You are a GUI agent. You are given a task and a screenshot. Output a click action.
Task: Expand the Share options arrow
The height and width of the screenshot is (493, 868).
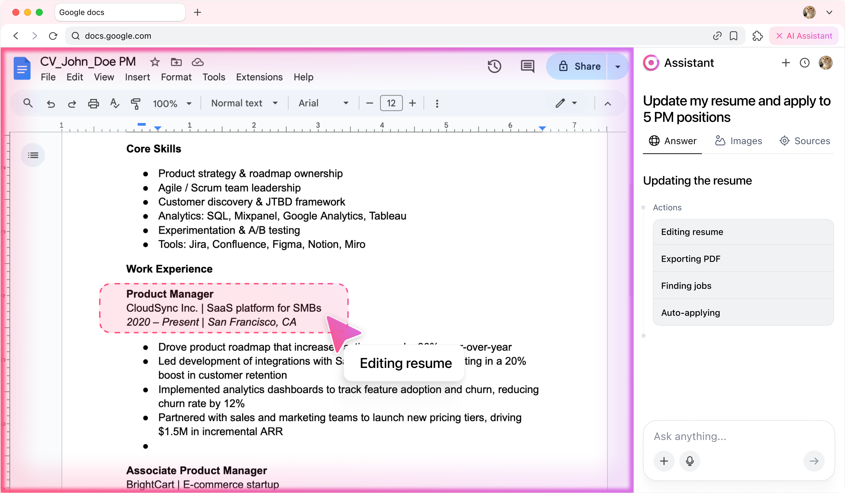(x=617, y=66)
